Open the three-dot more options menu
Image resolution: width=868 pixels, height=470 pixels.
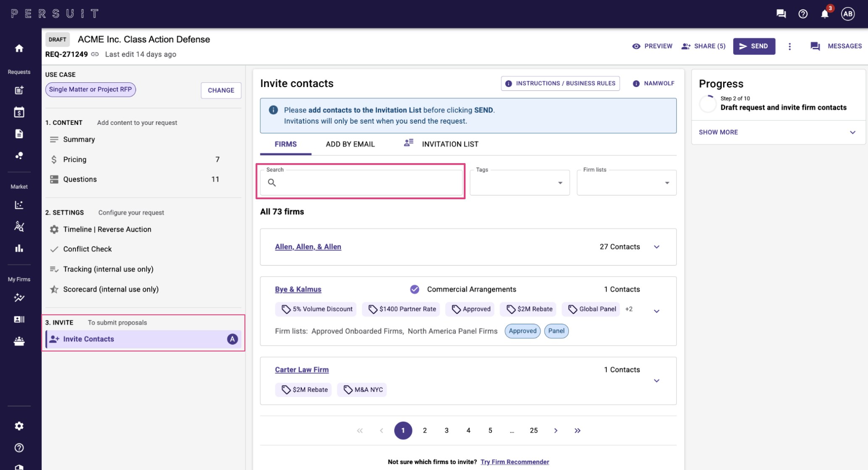(x=789, y=46)
